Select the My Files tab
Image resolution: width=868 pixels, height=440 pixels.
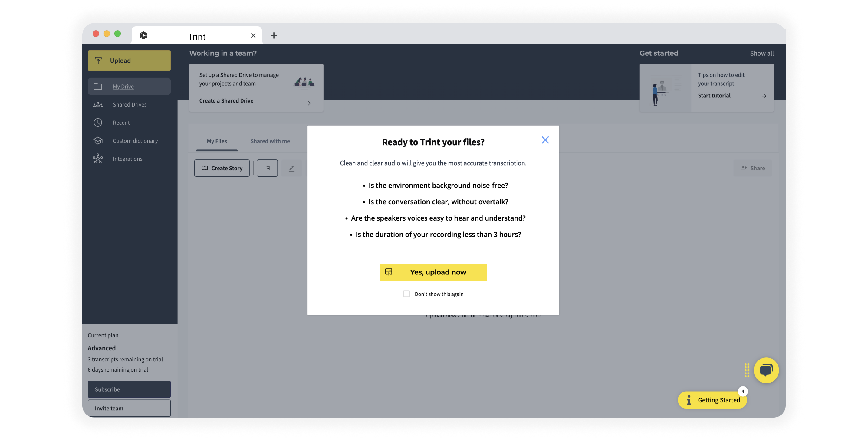click(x=217, y=141)
